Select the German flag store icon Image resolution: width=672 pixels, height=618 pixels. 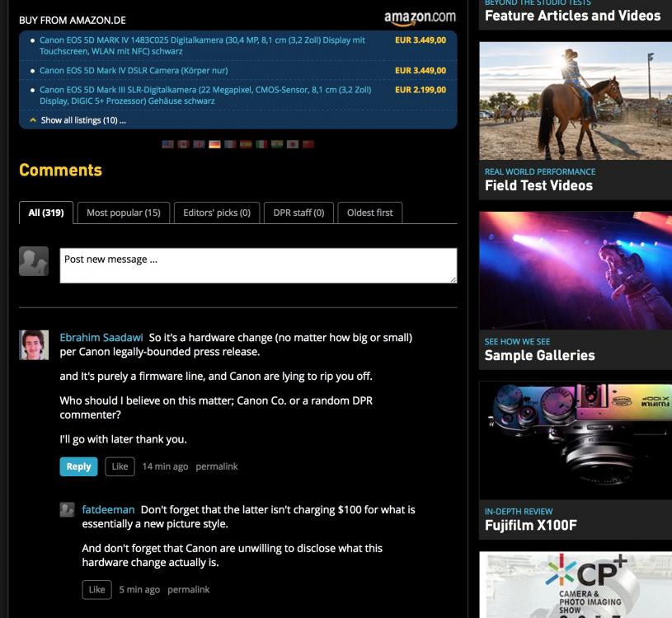point(214,144)
